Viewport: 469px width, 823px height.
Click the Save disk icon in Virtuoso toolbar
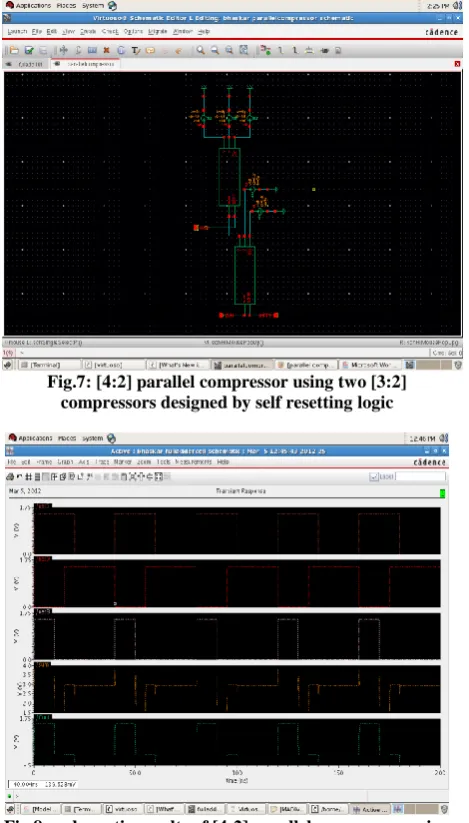pos(44,50)
